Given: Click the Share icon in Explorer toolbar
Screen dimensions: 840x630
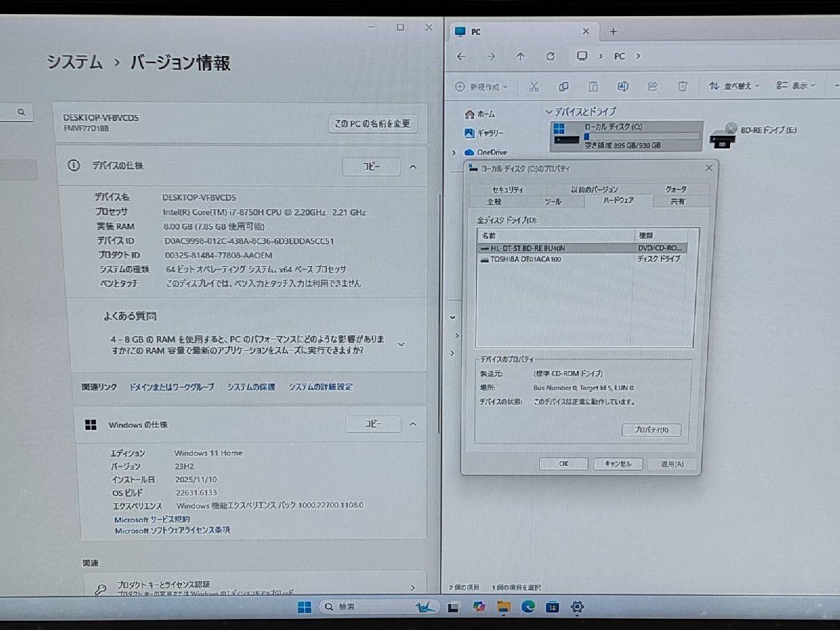Looking at the screenshot, I should 652,85.
